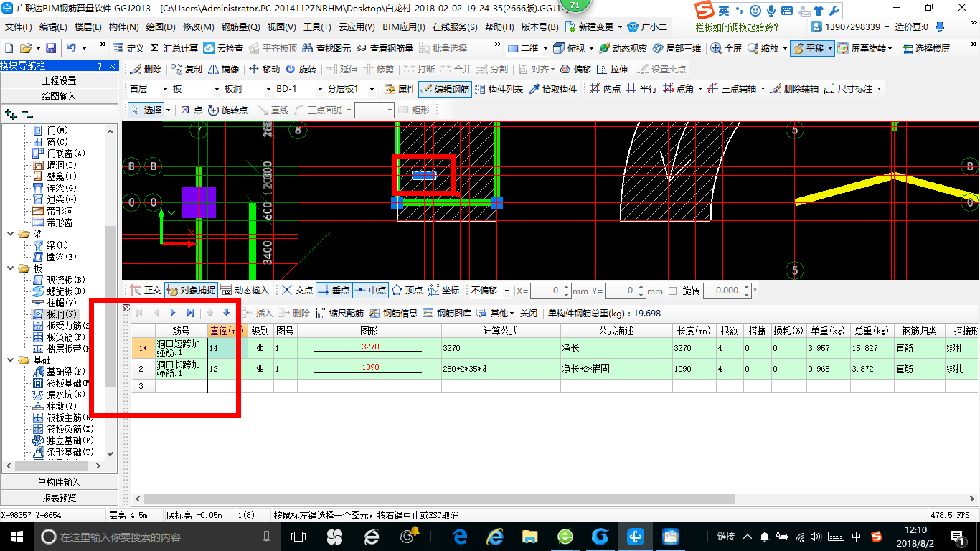This screenshot has height=551, width=980.
Task: Expand the 二维 view mode dropdown
Action: pyautogui.click(x=545, y=48)
